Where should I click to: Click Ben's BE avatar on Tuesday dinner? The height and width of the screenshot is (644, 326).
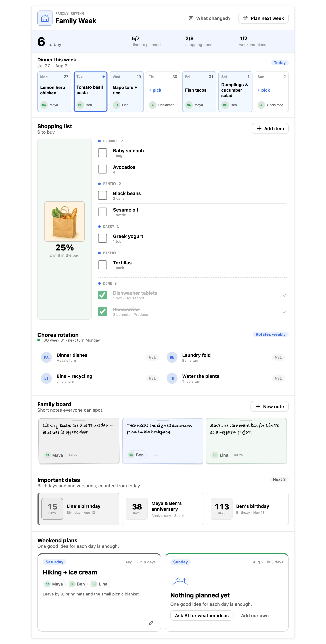(80, 105)
